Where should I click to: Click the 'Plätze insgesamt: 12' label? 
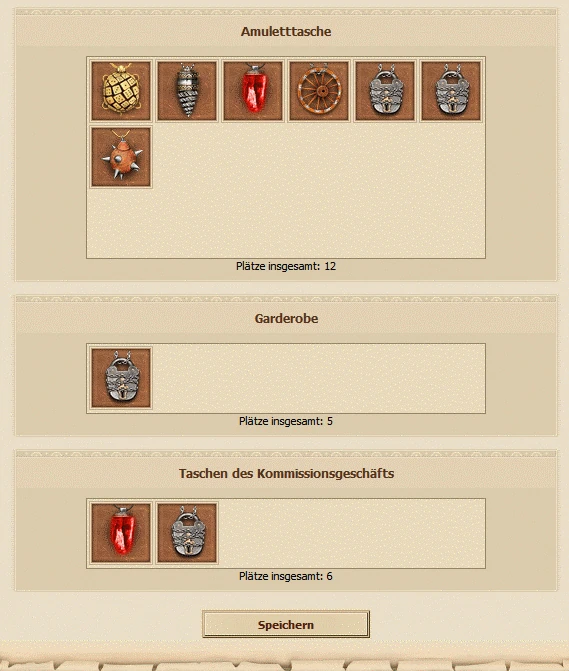click(286, 266)
